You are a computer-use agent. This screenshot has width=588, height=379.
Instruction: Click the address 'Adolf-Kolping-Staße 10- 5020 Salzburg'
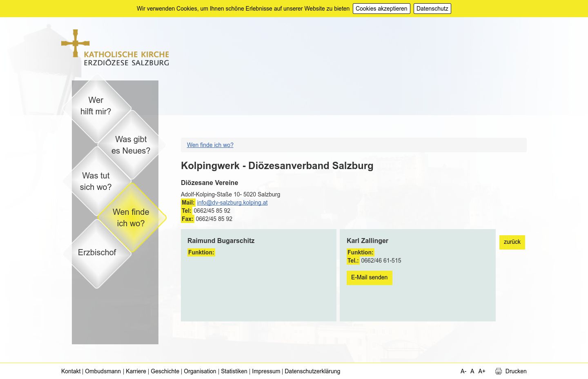tap(230, 194)
